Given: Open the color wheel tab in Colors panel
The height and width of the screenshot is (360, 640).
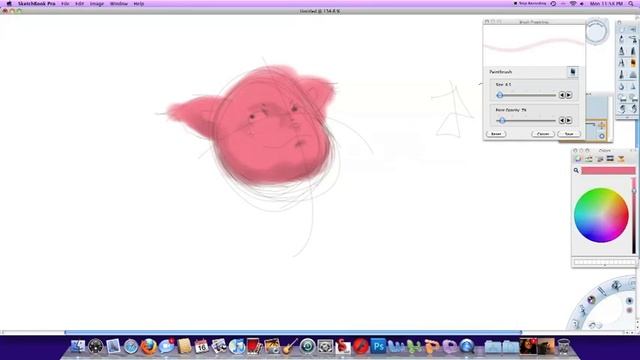Looking at the screenshot, I should click(x=578, y=159).
